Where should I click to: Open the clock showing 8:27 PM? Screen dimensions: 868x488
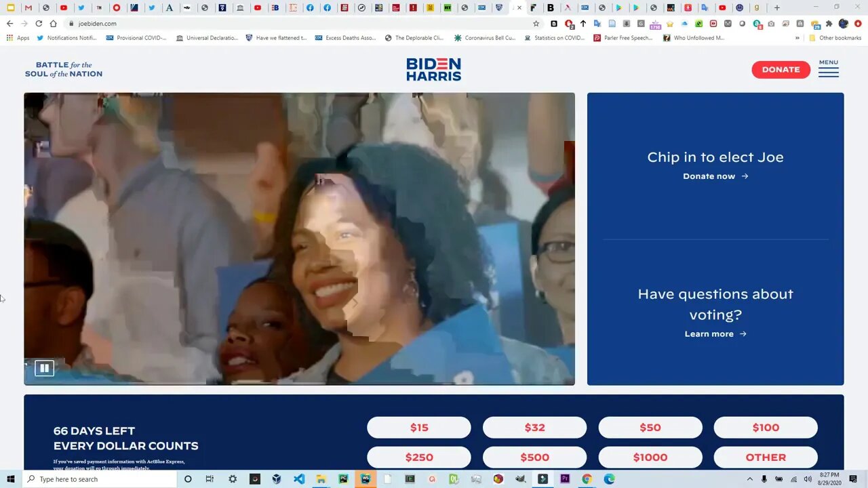click(829, 479)
